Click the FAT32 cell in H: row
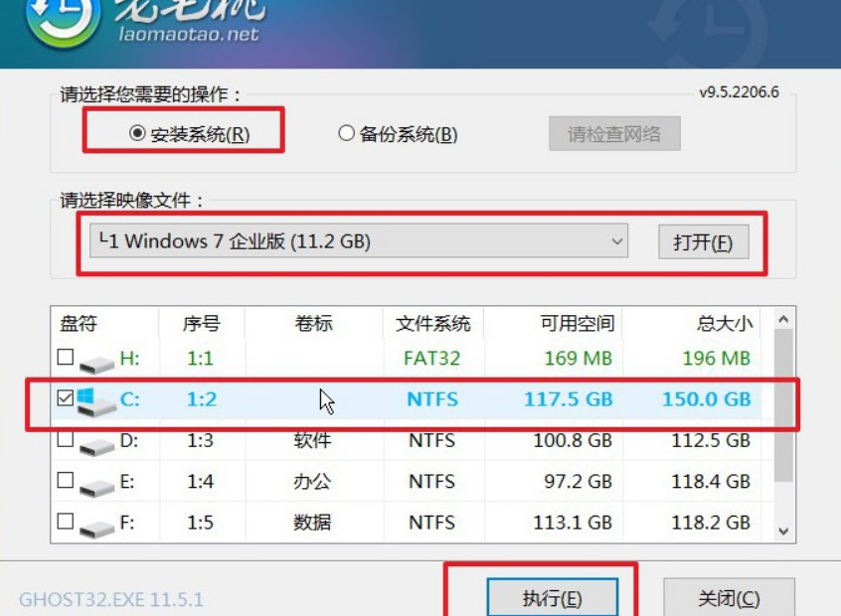The image size is (841, 616). pos(431,358)
